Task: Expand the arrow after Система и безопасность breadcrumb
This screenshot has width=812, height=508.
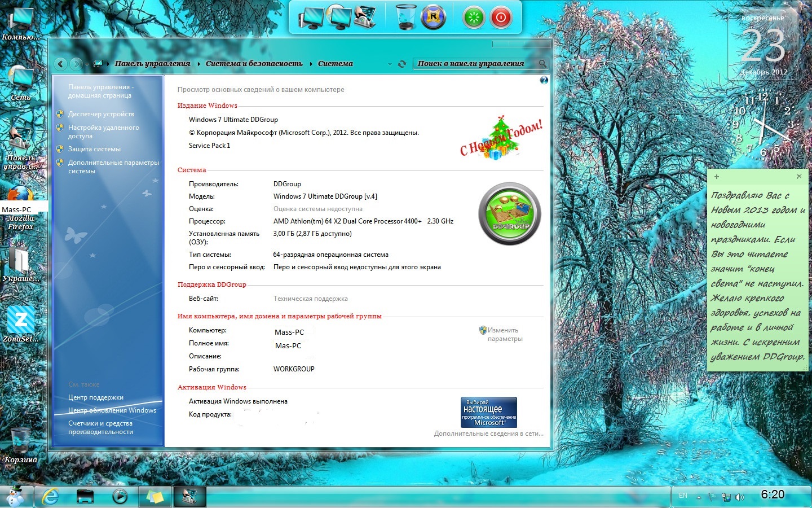Action: point(311,64)
